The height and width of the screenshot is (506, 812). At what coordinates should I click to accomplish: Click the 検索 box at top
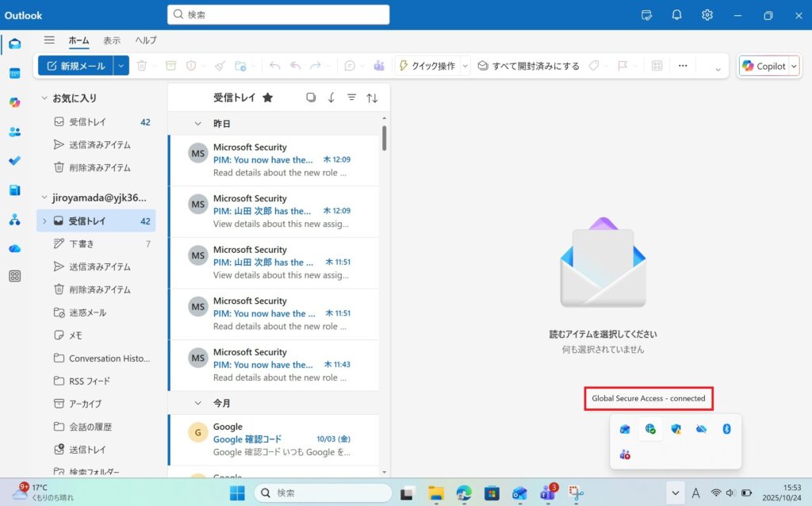click(278, 14)
